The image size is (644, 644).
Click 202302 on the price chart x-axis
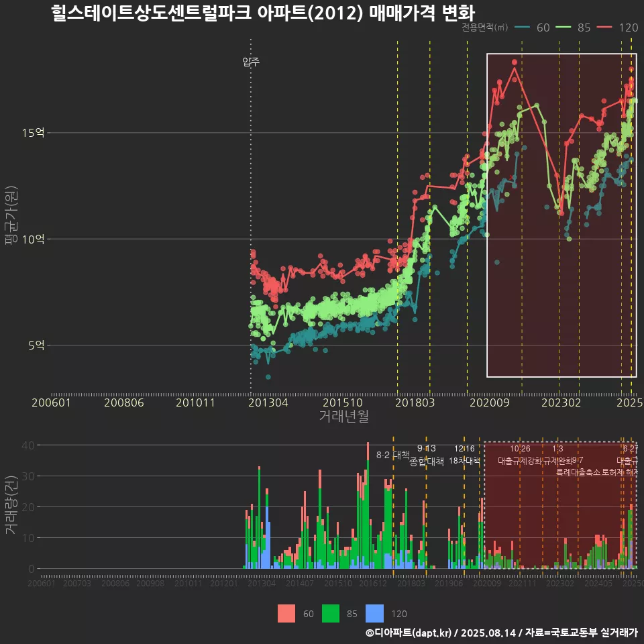pos(561,402)
